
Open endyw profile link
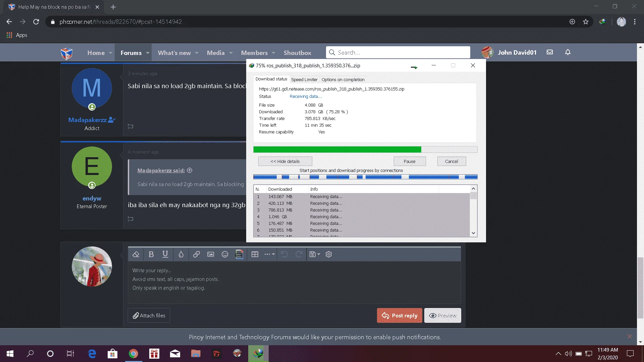pyautogui.click(x=92, y=198)
